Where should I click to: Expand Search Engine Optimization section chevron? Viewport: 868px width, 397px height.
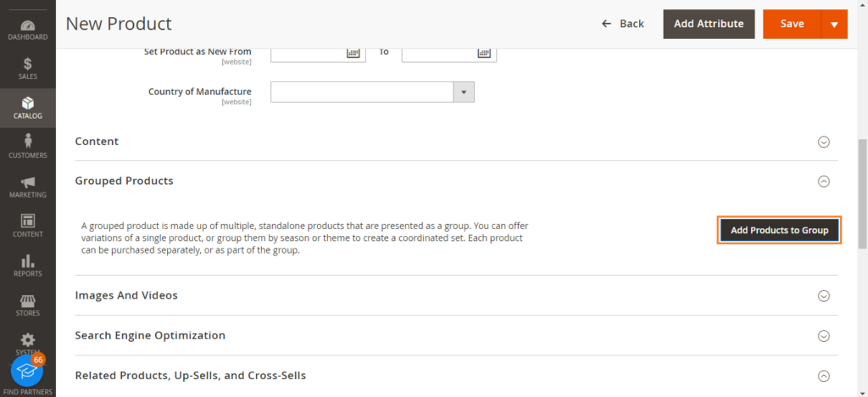click(x=824, y=336)
